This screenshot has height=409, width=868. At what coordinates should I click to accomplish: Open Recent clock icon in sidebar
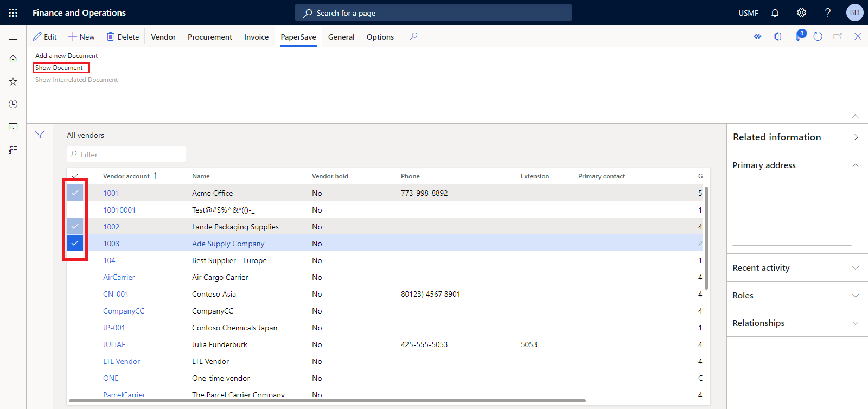coord(13,104)
